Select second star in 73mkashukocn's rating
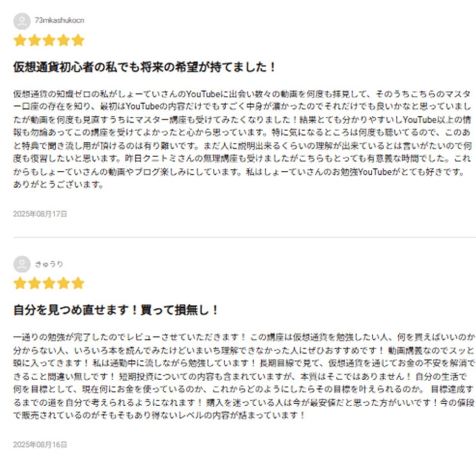The height and width of the screenshot is (459, 476). (35, 40)
